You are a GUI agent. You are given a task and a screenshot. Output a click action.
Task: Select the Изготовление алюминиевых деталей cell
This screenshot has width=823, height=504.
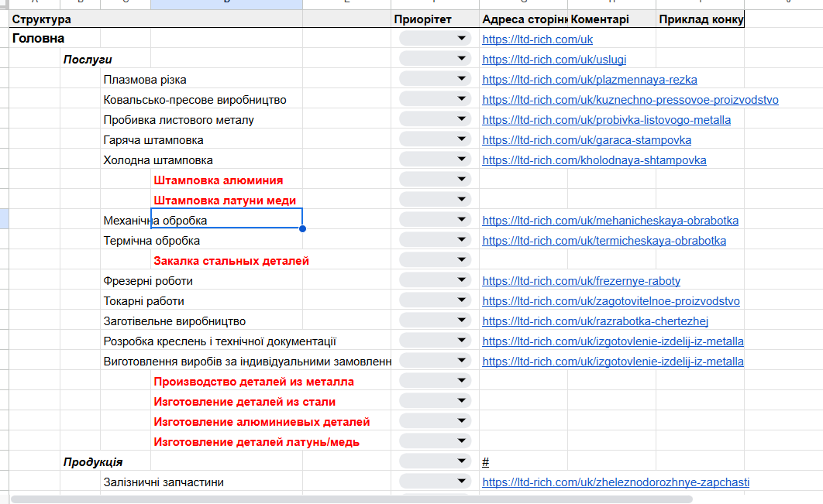(x=261, y=422)
